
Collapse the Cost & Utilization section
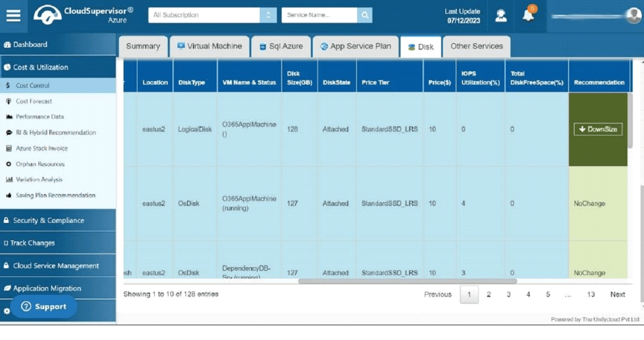(58, 67)
